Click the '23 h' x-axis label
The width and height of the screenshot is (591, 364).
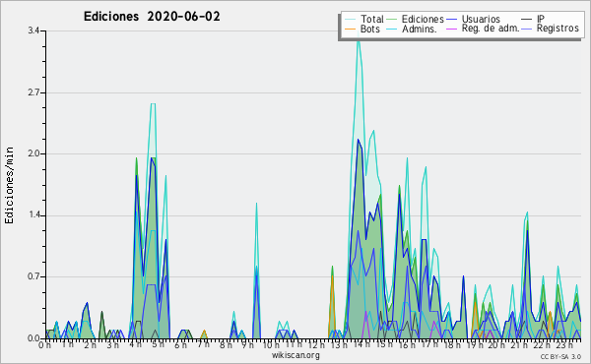[563, 344]
